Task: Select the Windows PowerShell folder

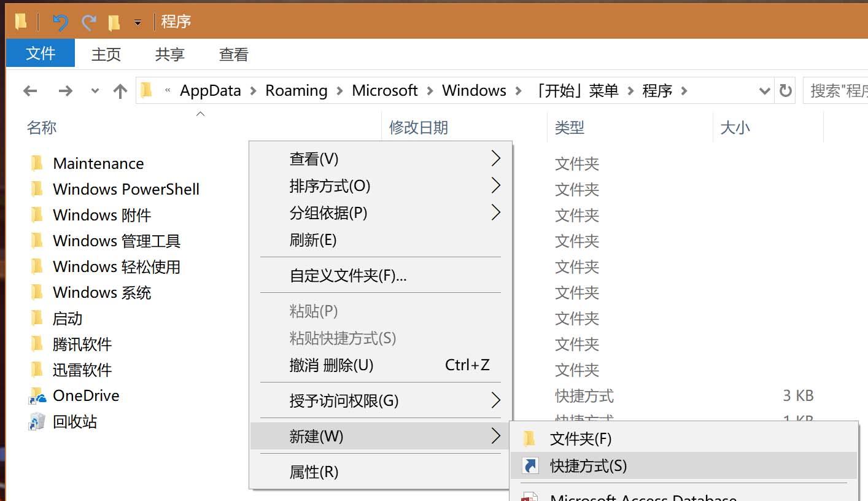Action: tap(126, 189)
